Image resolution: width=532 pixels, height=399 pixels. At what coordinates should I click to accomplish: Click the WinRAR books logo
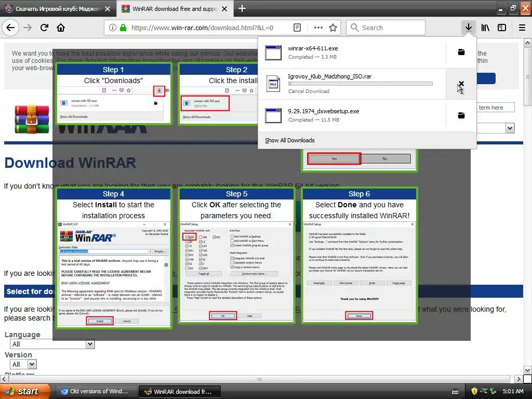32,119
